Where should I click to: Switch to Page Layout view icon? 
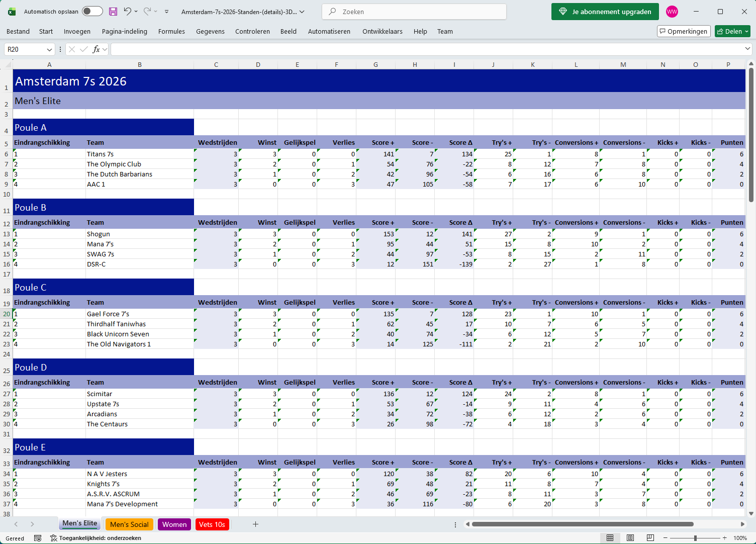630,538
